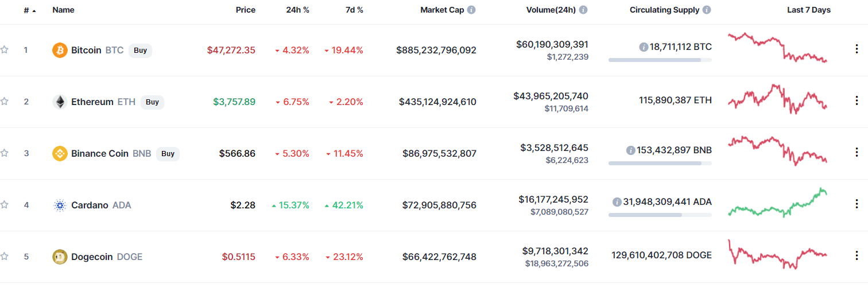Click Binance Coin market cap $86,975,532,807

point(440,153)
